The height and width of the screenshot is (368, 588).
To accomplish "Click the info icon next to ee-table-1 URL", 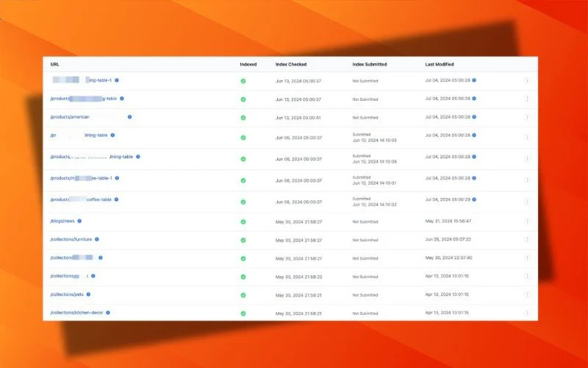I will pos(117,178).
